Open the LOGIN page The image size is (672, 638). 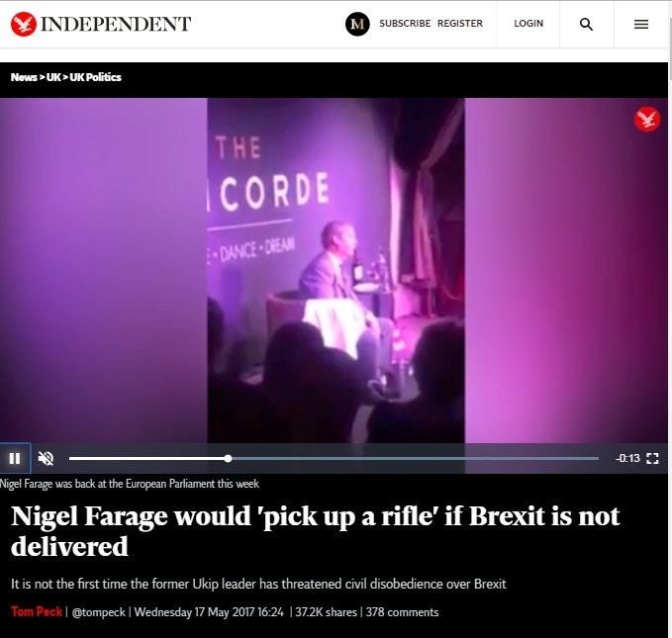point(528,23)
